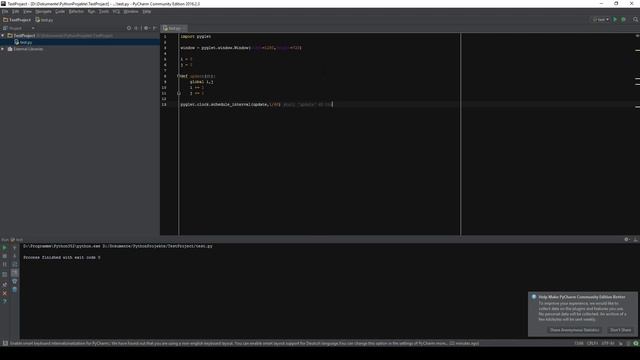Open the Tools menu
640x360 pixels.
104,11
